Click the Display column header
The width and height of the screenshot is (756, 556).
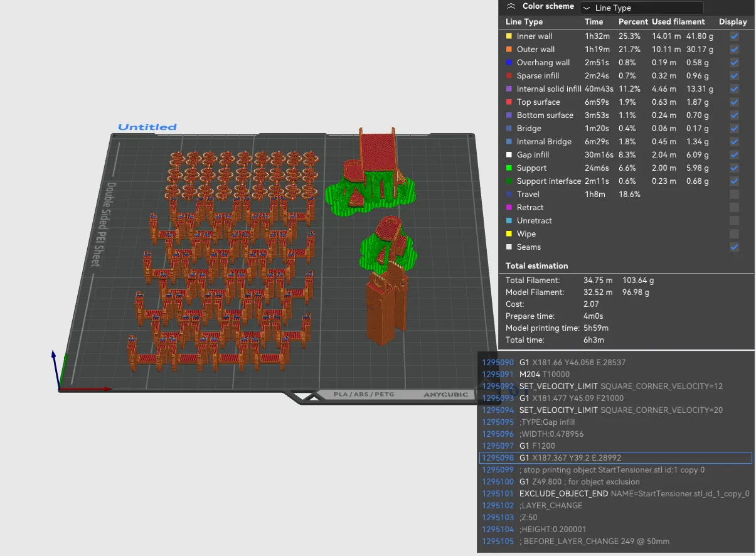click(x=733, y=22)
